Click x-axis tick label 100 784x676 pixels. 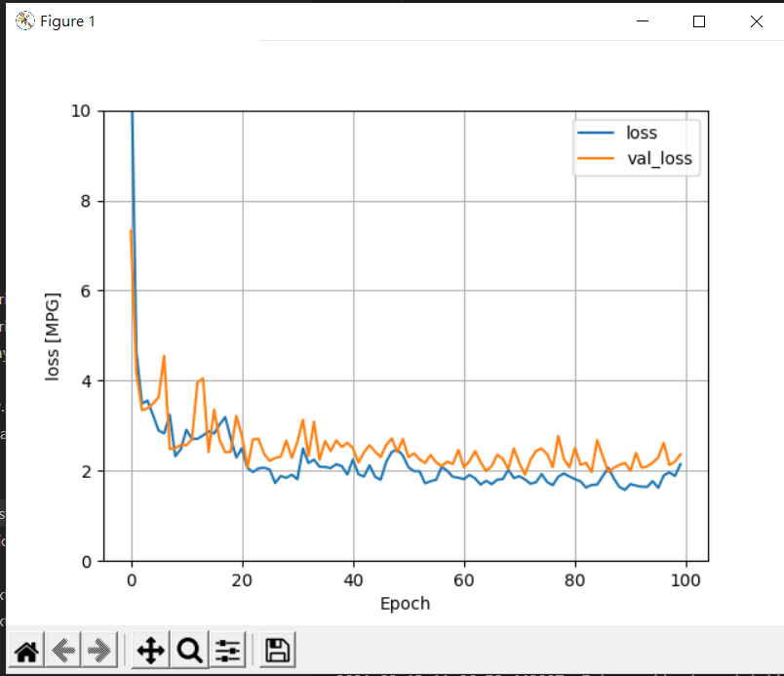pos(686,580)
